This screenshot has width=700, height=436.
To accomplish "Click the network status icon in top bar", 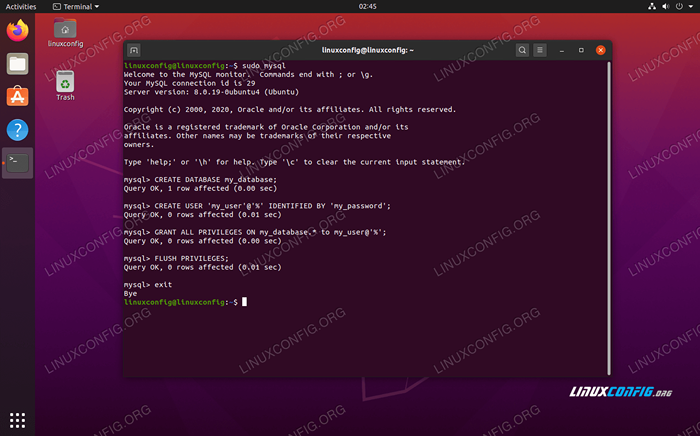I will [652, 6].
